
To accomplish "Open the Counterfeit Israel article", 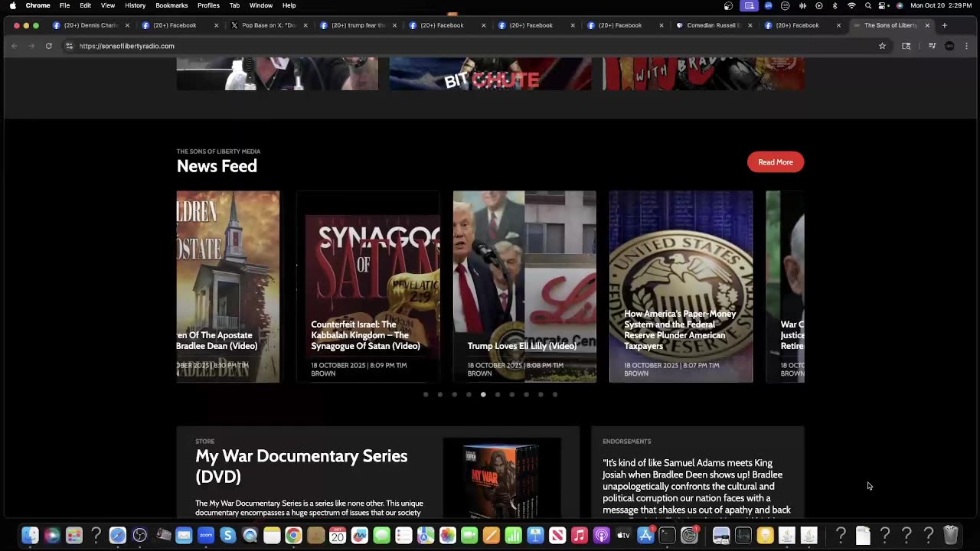I will (365, 335).
